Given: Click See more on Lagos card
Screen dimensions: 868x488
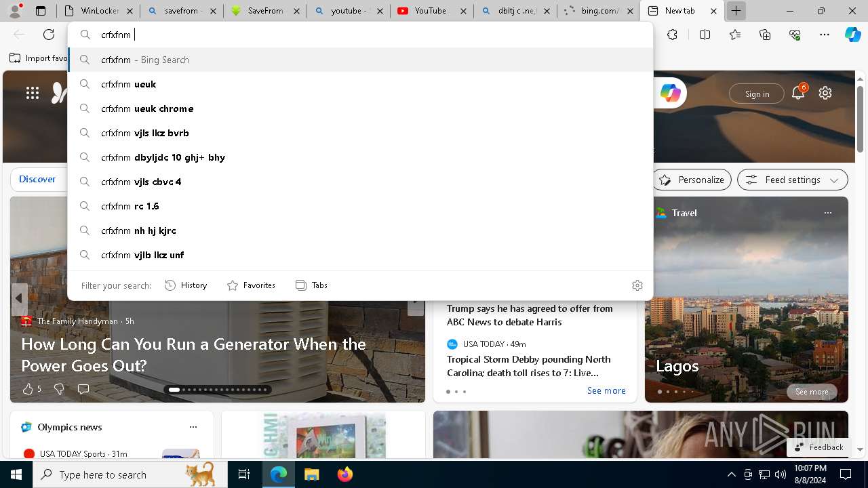Looking at the screenshot, I should click(812, 392).
